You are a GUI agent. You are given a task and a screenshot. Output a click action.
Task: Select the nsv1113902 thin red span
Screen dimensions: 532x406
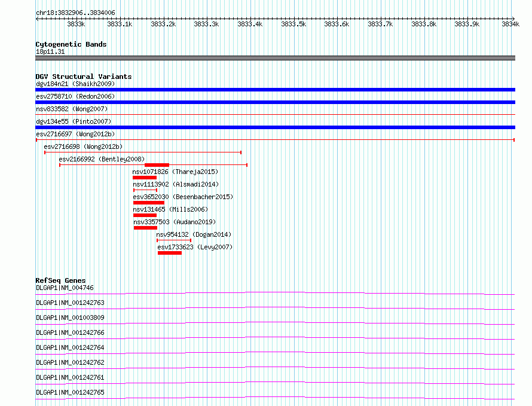(145, 190)
